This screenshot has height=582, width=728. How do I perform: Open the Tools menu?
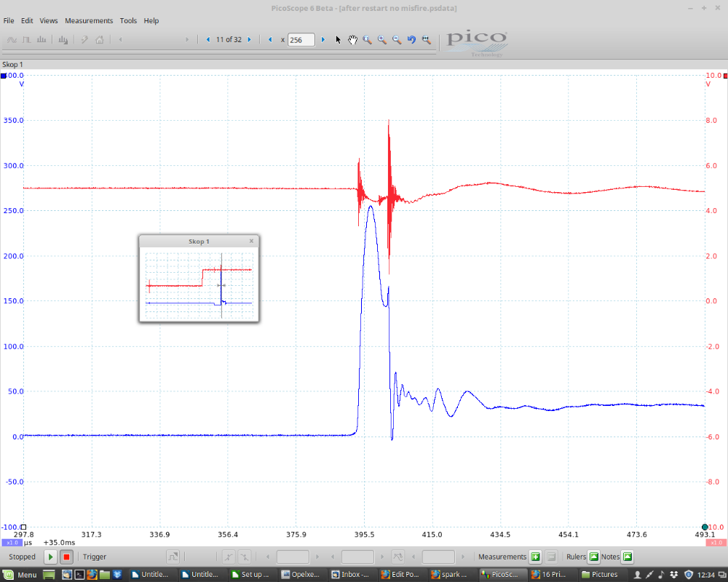128,21
